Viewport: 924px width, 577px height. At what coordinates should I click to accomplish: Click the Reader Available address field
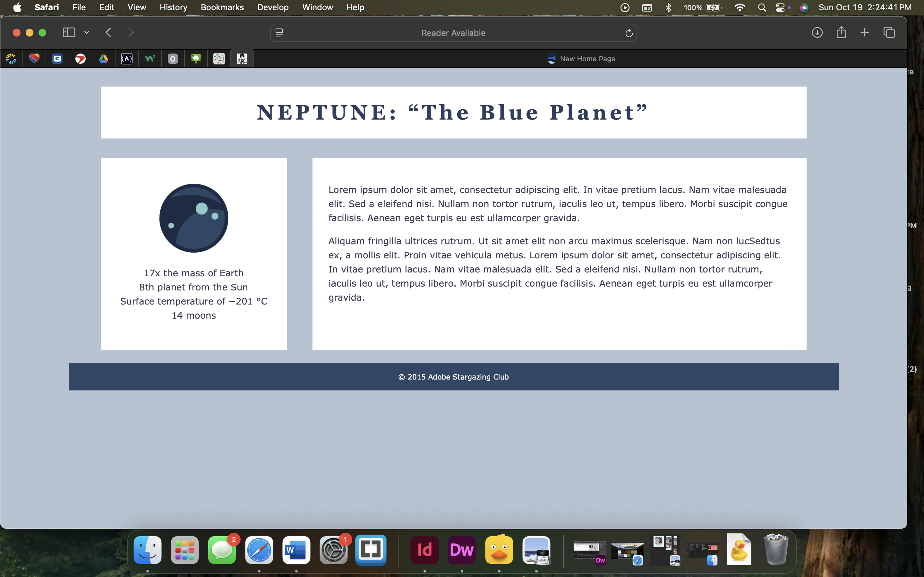[x=453, y=33]
